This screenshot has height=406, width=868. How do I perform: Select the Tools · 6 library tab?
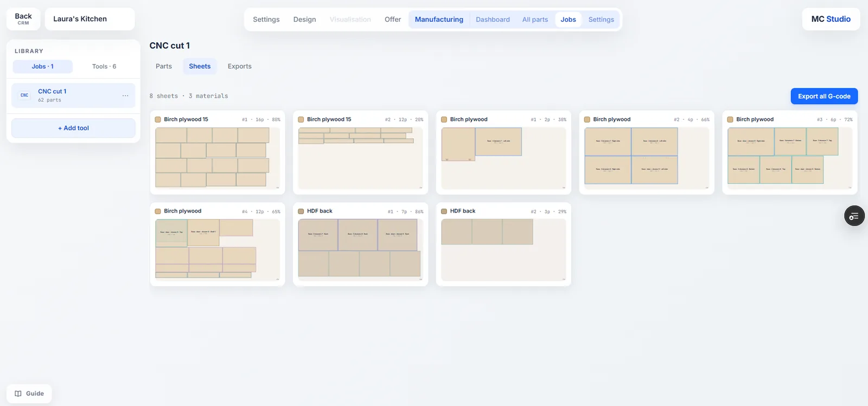tap(104, 67)
